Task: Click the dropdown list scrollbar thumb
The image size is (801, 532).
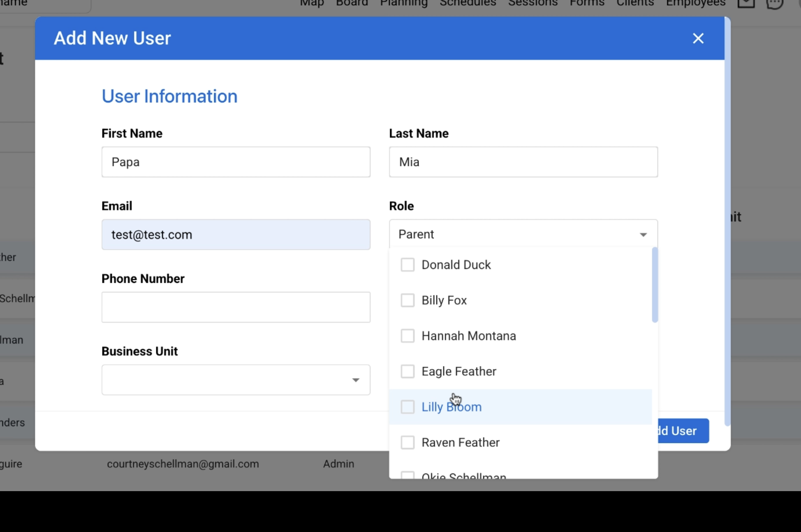Action: coord(654,285)
